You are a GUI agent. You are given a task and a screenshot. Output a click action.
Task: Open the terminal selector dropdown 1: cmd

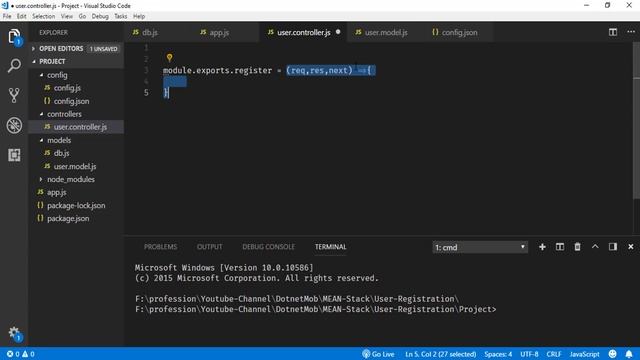(480, 247)
